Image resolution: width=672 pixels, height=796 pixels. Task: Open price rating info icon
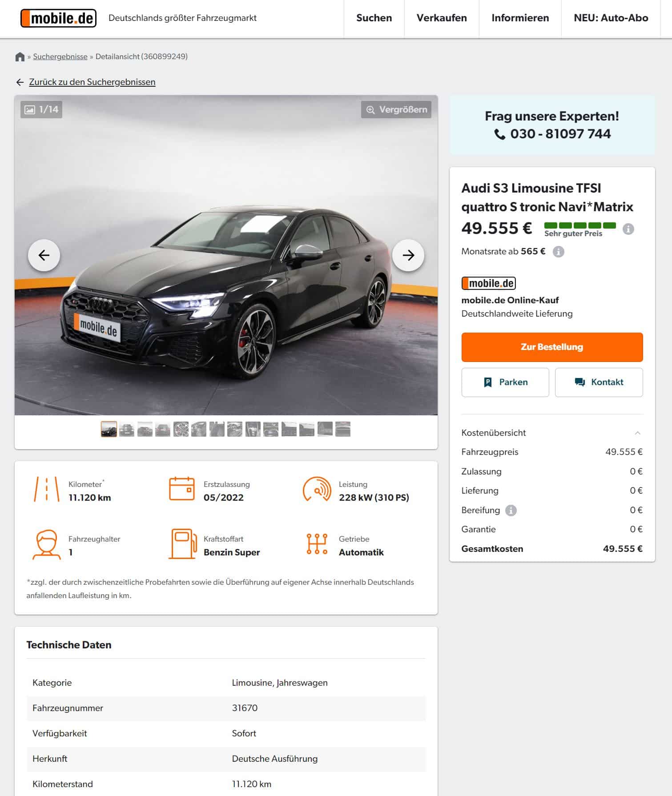[x=628, y=229]
